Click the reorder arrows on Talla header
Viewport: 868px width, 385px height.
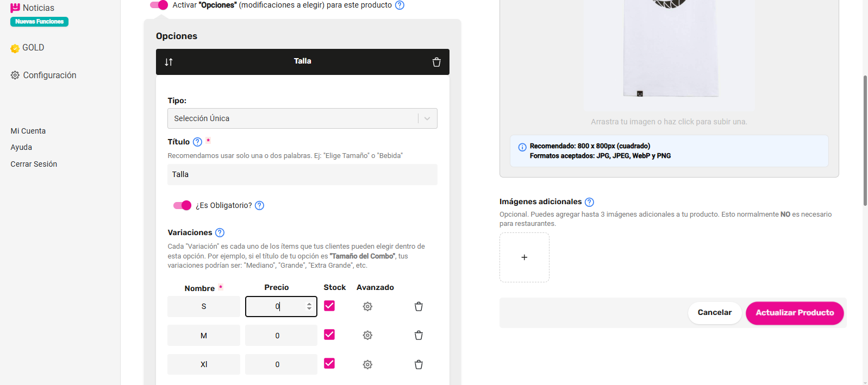coord(168,62)
